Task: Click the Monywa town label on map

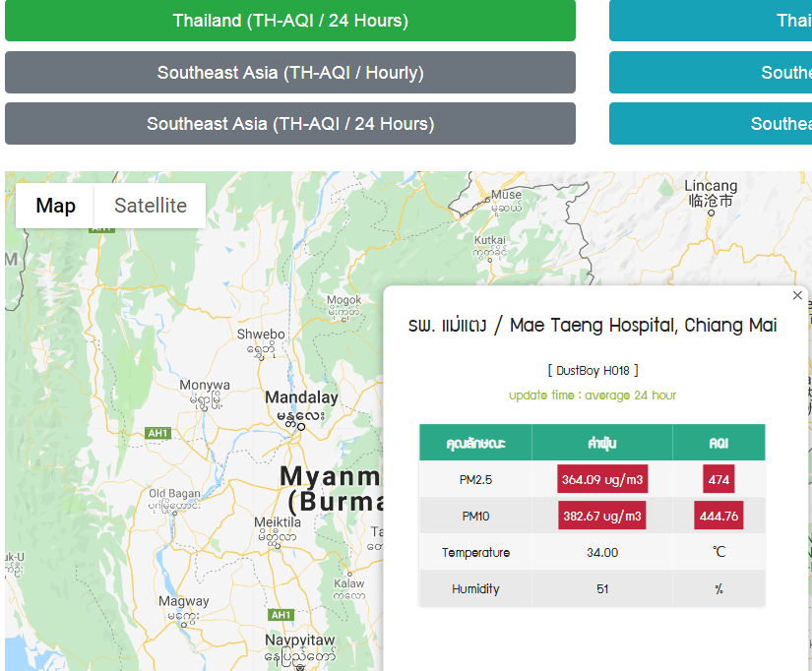Action: click(205, 385)
